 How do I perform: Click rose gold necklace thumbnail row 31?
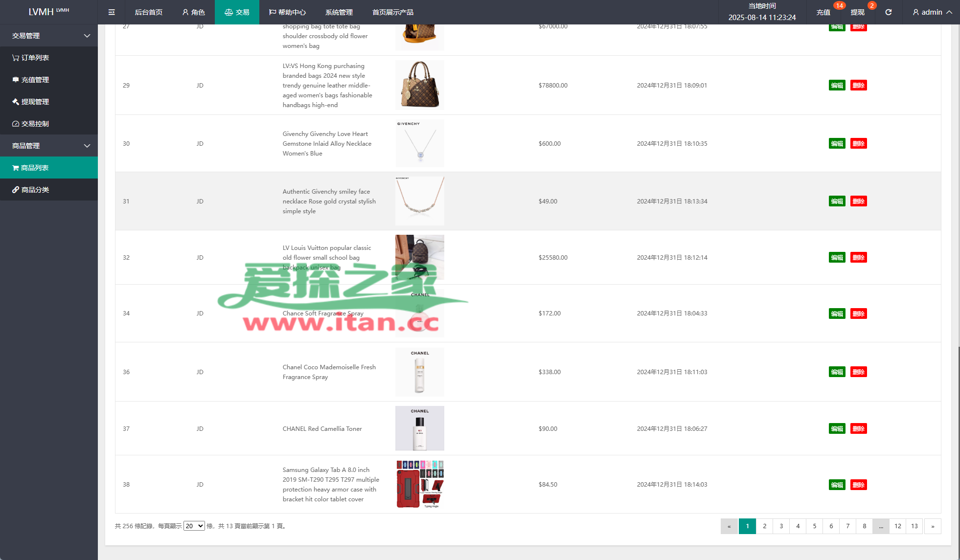pyautogui.click(x=420, y=201)
